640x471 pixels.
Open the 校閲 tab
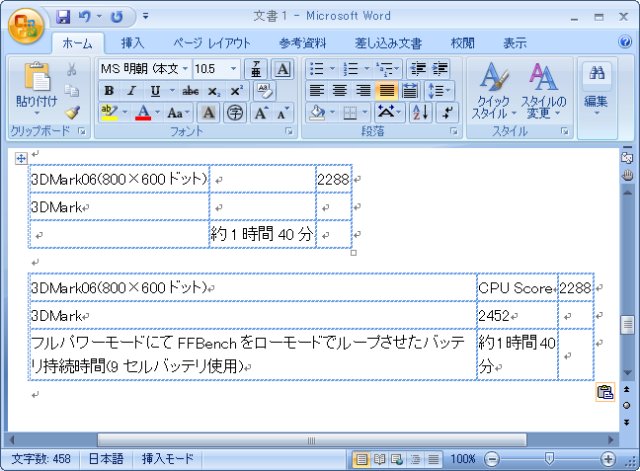tap(462, 43)
